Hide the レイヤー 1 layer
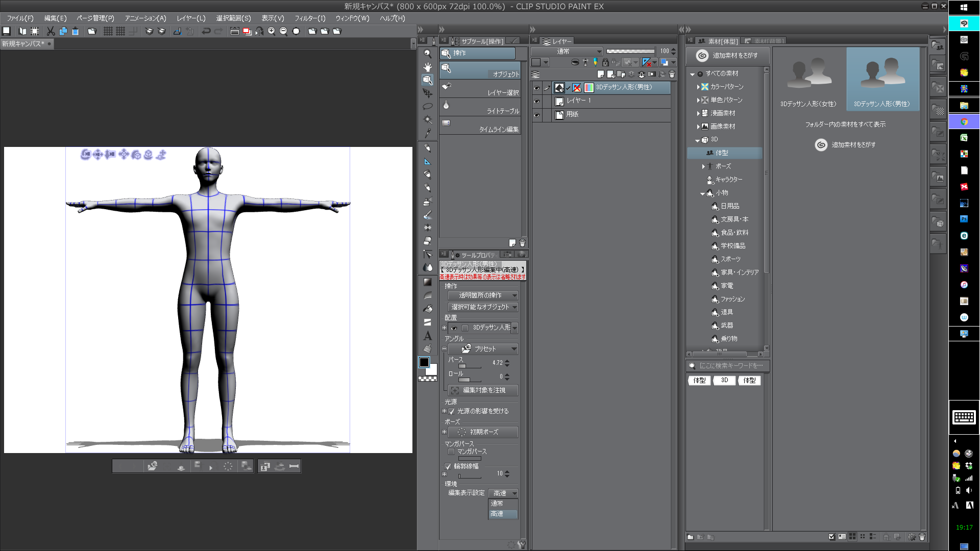This screenshot has height=551, width=980. (x=536, y=101)
